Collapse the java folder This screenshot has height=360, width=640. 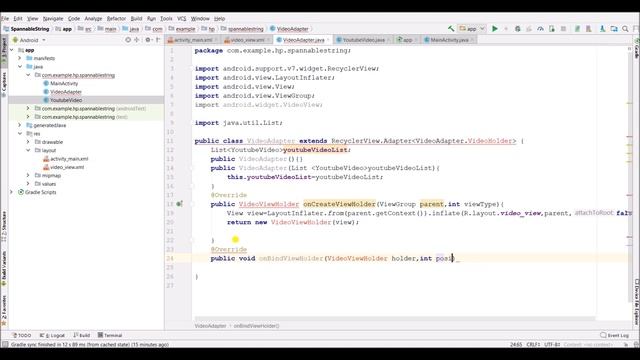coord(20,67)
